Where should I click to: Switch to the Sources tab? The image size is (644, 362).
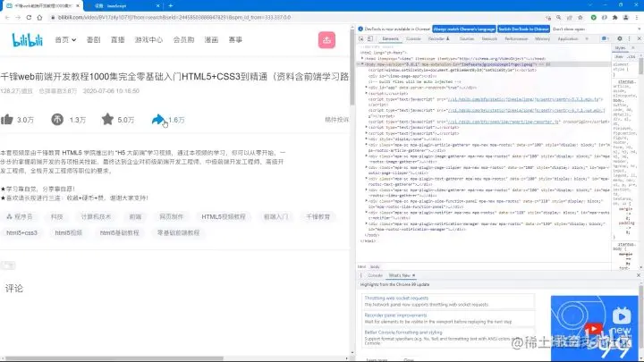tap(467, 38)
